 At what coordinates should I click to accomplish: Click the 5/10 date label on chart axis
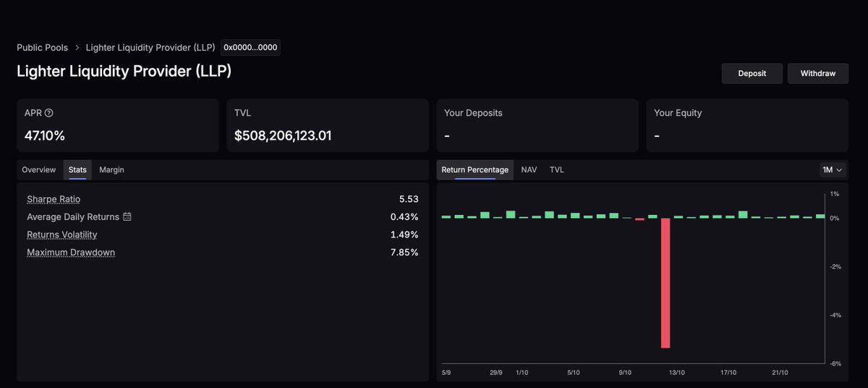(x=574, y=373)
